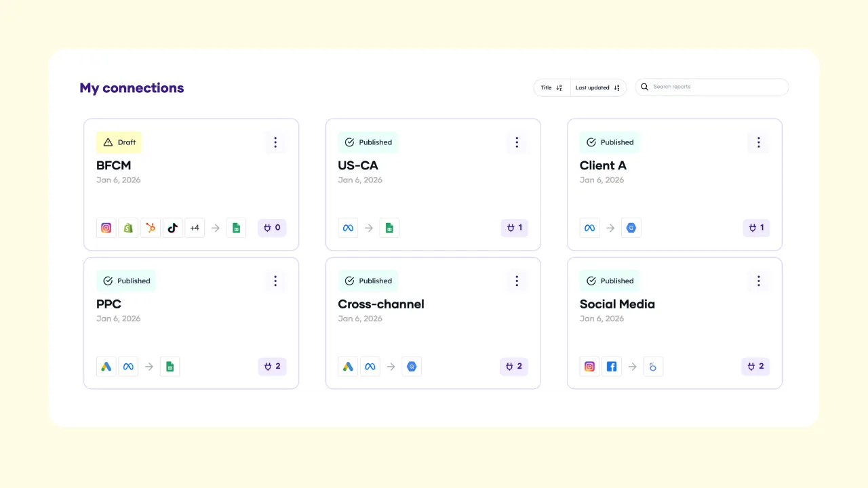Click the zero connections badge on BFCM
The image size is (868, 488).
click(x=272, y=228)
